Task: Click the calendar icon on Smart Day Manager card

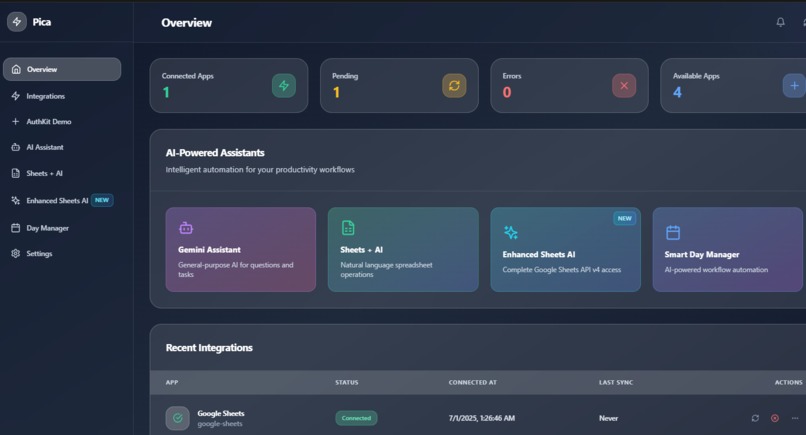Action: point(673,232)
